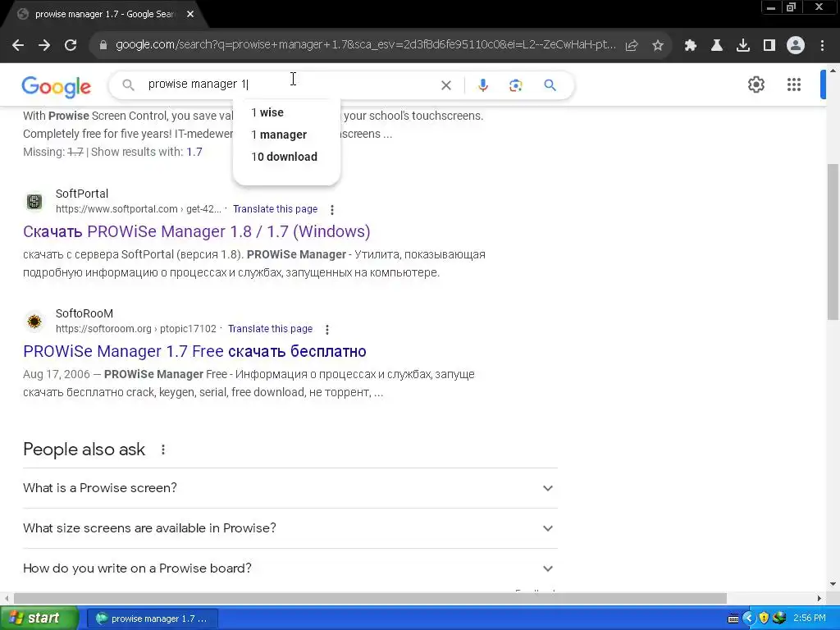Start voice search with the microphone icon

(482, 85)
